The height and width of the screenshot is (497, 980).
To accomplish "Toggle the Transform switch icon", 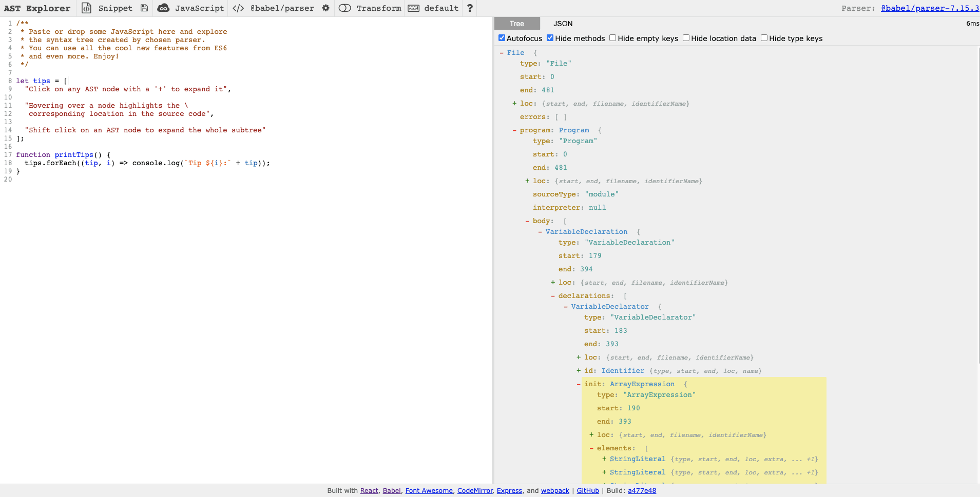I will [345, 8].
